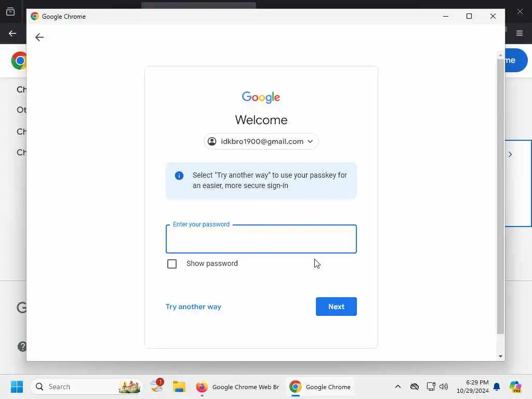The image size is (532, 399).
Task: Open the clock showing 6:29 PM
Action: (x=473, y=387)
